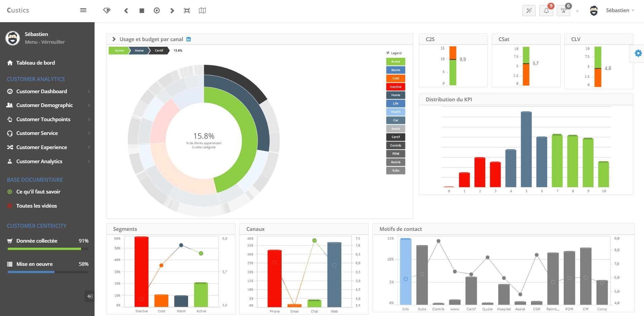644x316 pixels.
Task: Toggle Home legend item
Action: (x=396, y=95)
